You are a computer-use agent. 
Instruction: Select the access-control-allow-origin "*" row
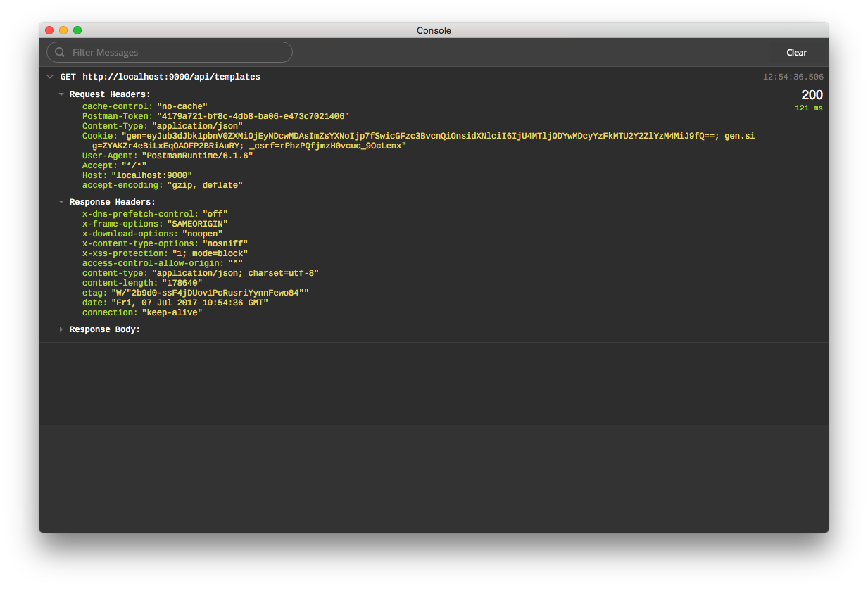tap(163, 263)
